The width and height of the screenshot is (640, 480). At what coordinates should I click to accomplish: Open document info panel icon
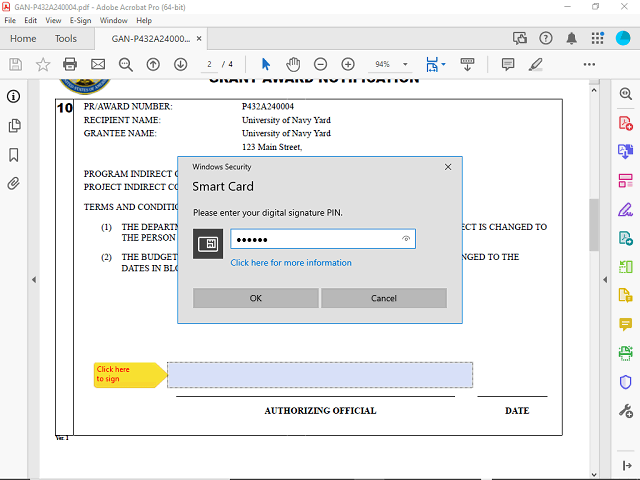[x=13, y=97]
